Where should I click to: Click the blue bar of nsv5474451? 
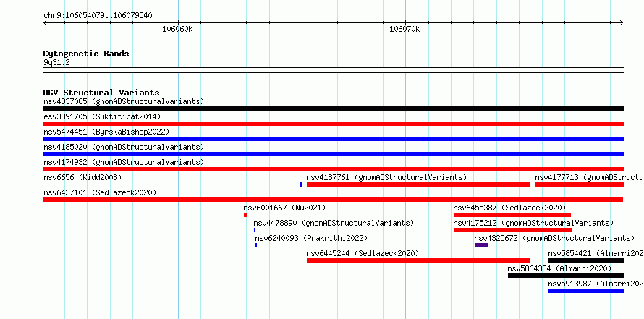point(333,139)
